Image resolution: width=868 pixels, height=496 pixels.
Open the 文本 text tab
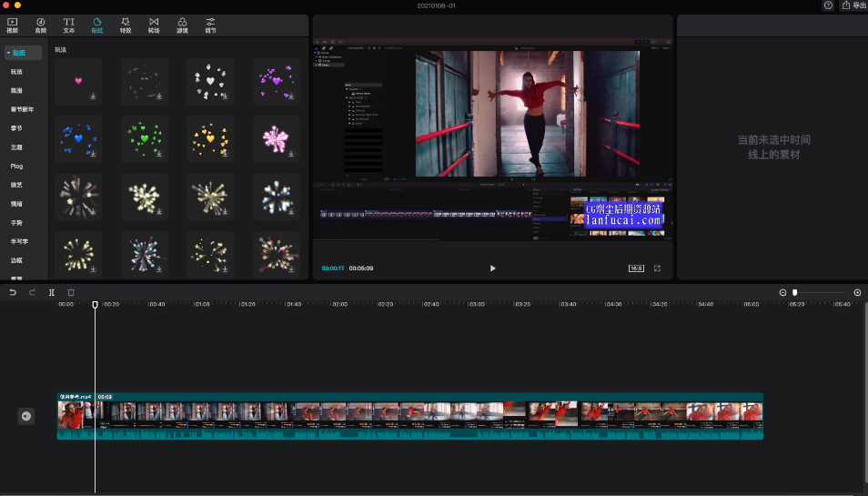click(68, 25)
